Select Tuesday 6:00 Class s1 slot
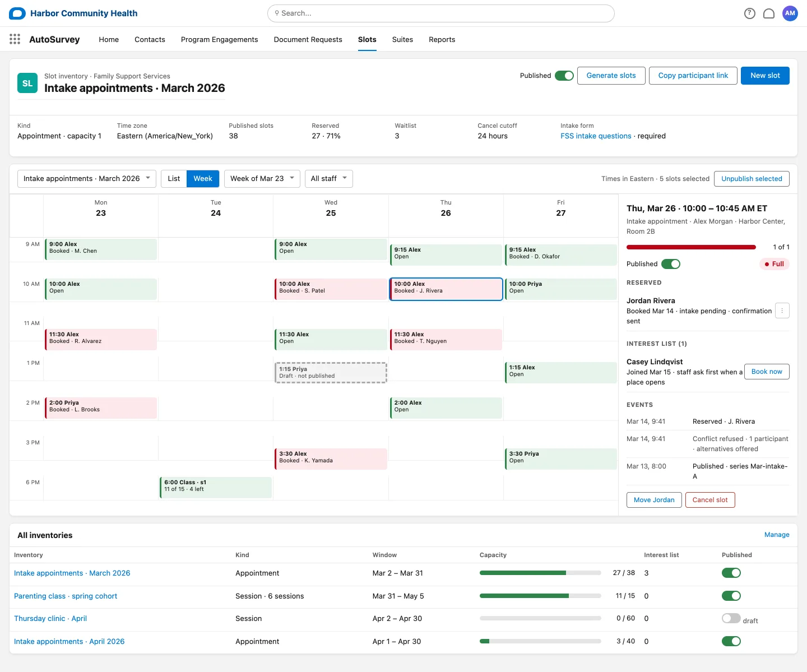 click(x=216, y=488)
